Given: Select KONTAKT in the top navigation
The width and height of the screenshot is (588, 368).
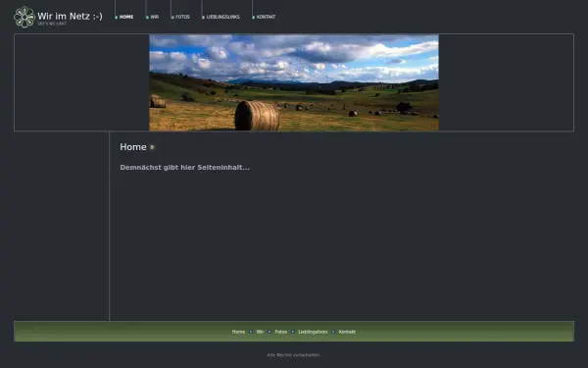Looking at the screenshot, I should click(x=266, y=17).
